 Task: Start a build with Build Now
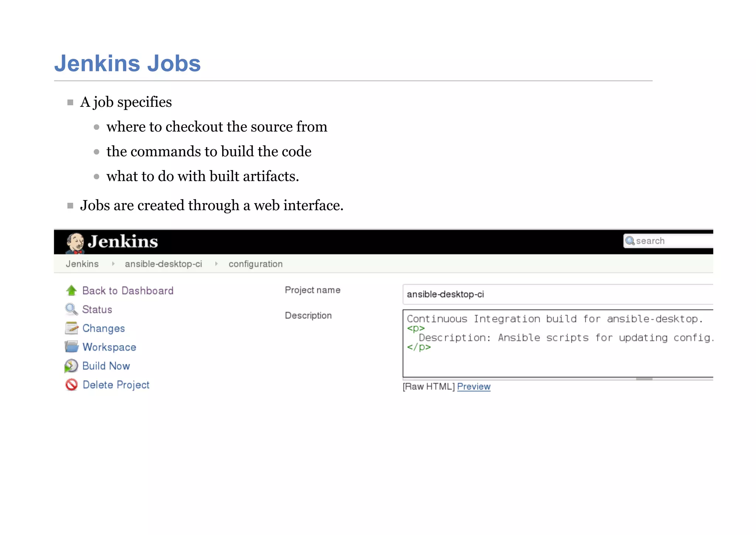pyautogui.click(x=106, y=366)
